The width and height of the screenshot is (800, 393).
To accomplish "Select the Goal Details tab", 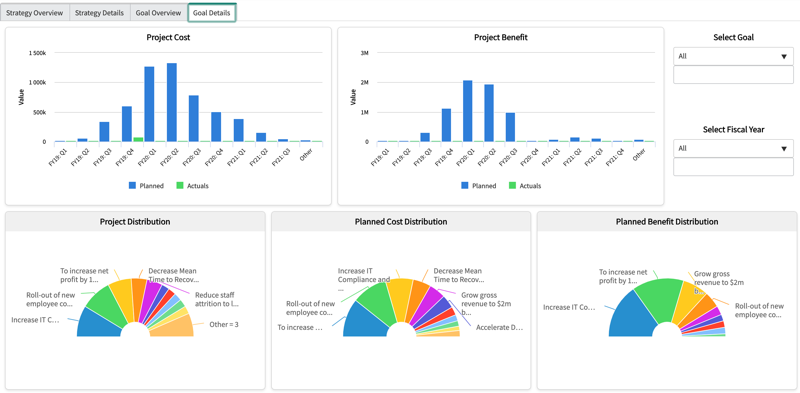I will [212, 13].
